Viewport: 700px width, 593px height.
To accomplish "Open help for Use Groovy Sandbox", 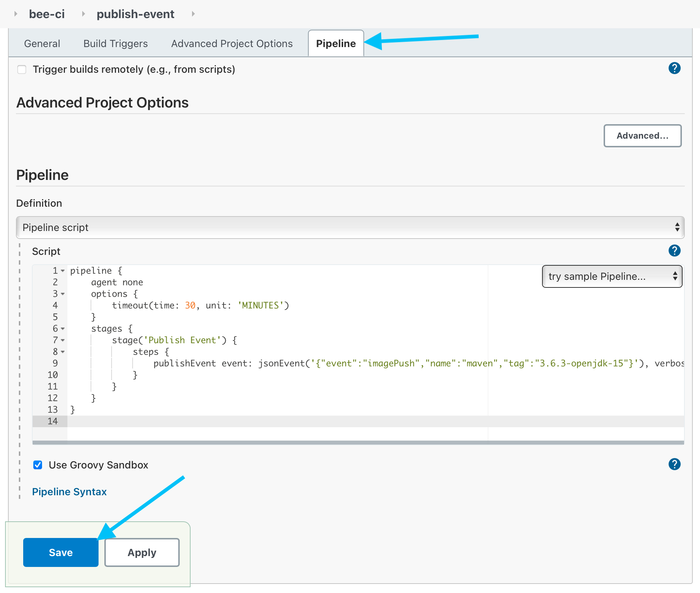I will point(675,464).
